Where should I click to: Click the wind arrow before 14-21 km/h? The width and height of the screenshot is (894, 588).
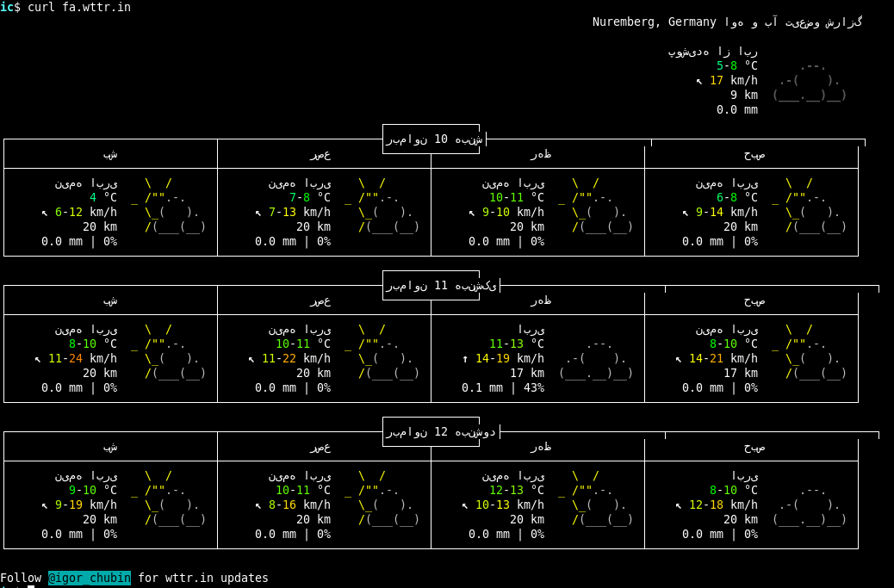679,360
